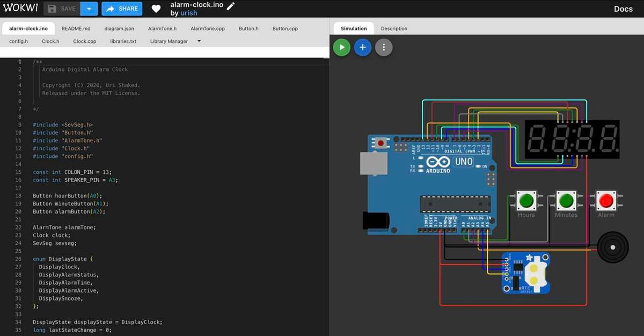Select the four-digit seven-segment display
The height and width of the screenshot is (336, 644).
pyautogui.click(x=572, y=139)
